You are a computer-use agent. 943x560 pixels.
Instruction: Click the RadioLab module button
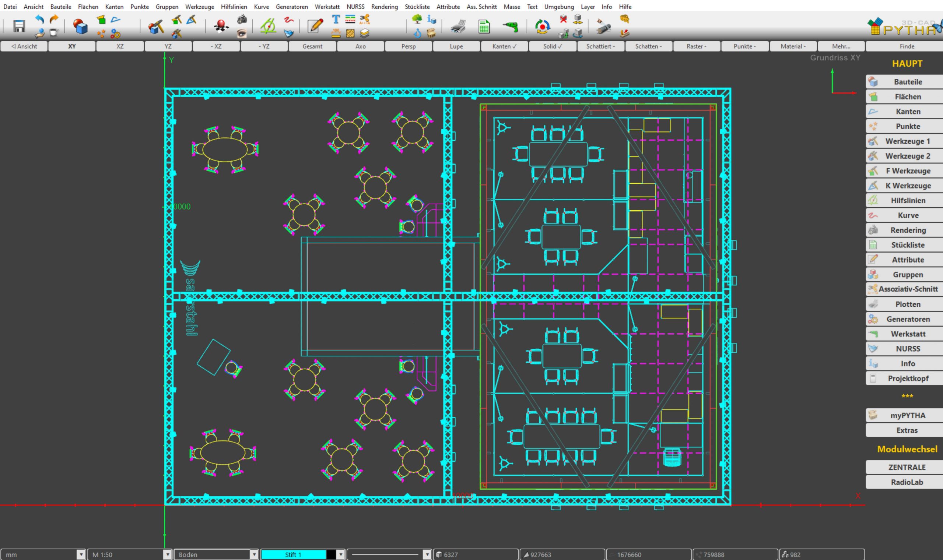pyautogui.click(x=907, y=482)
